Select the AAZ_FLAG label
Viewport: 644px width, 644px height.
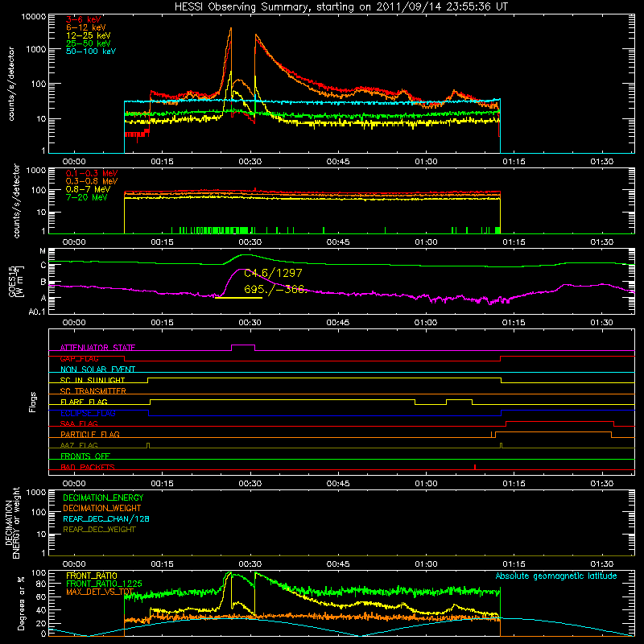(x=79, y=445)
